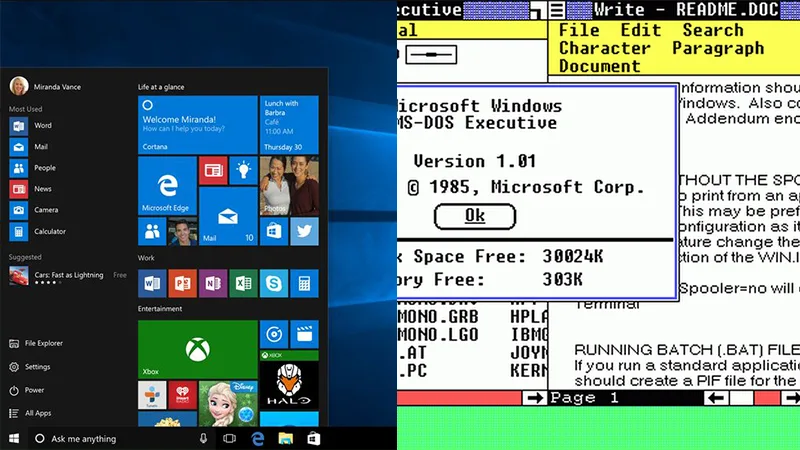800x450 pixels.
Task: Select the MONO.LGO file in MS-DOS Executive
Action: point(438,335)
